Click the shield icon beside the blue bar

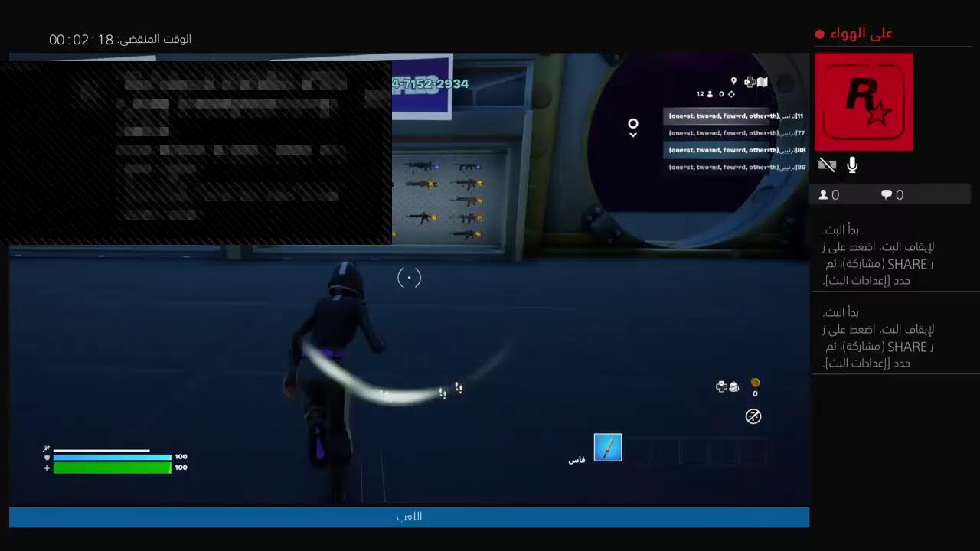47,458
